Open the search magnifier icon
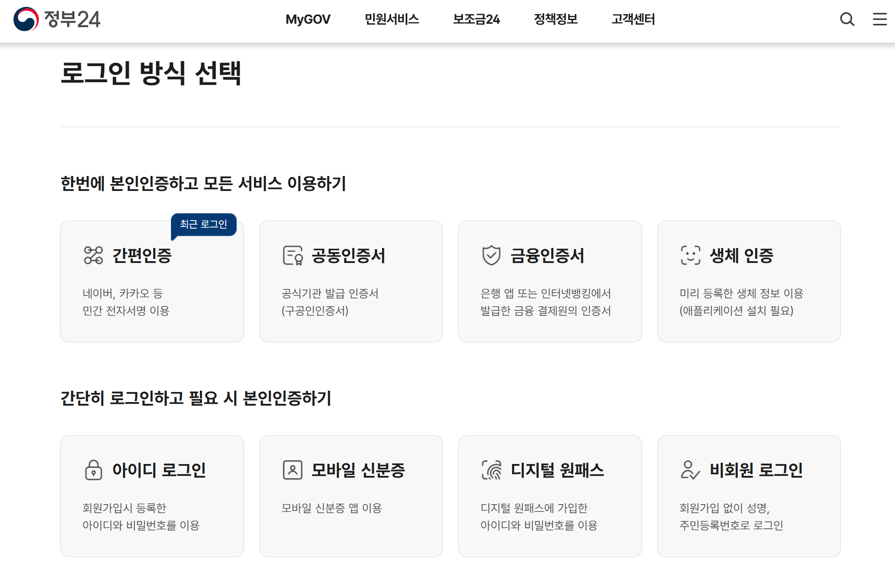The height and width of the screenshot is (588, 895). [x=848, y=19]
